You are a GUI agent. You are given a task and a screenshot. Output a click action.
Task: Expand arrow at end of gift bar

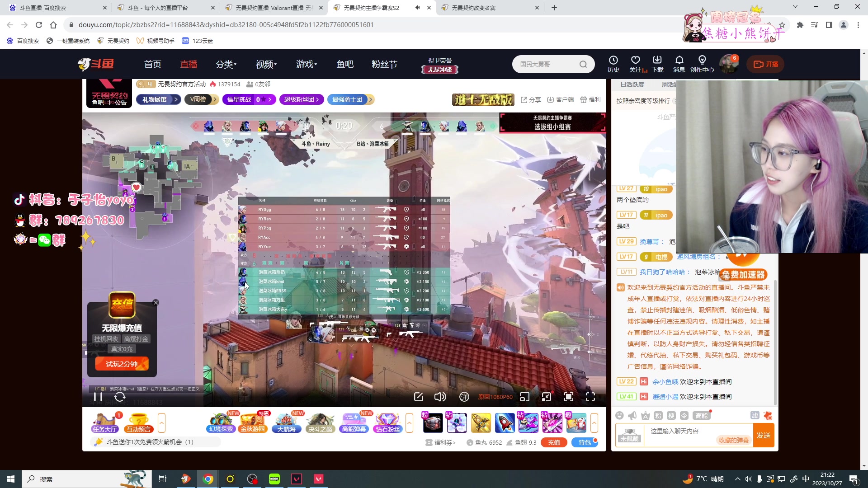(594, 422)
